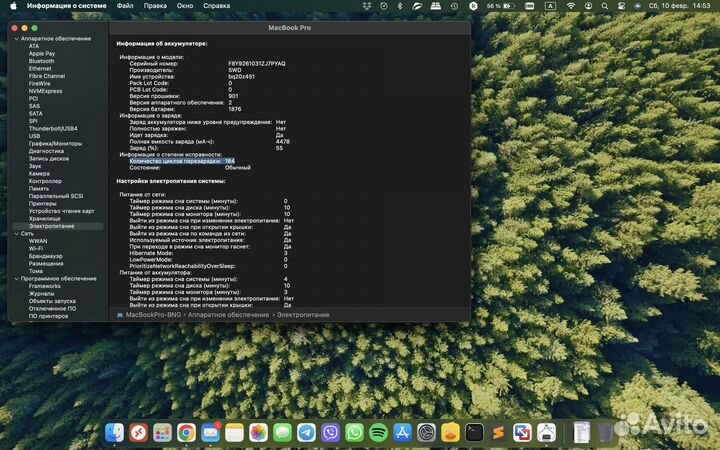Click Аппаратное обеспечение in the path bar
Viewport: 720px width, 450px height.
coord(228,315)
